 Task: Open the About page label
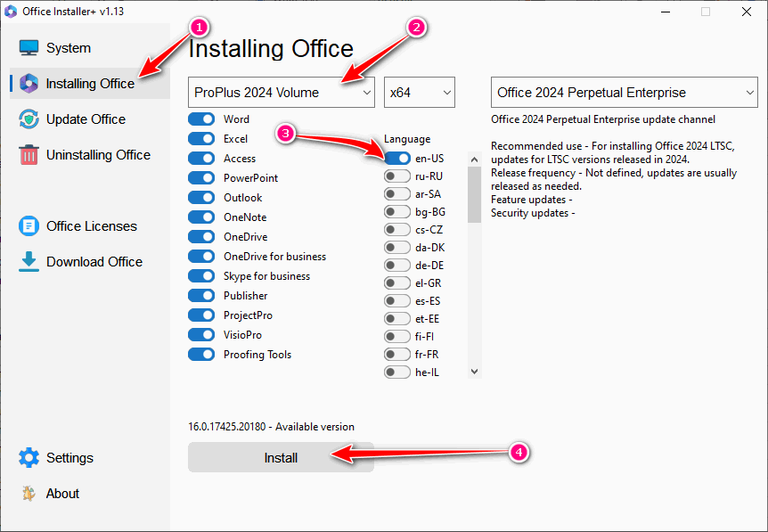pyautogui.click(x=62, y=494)
